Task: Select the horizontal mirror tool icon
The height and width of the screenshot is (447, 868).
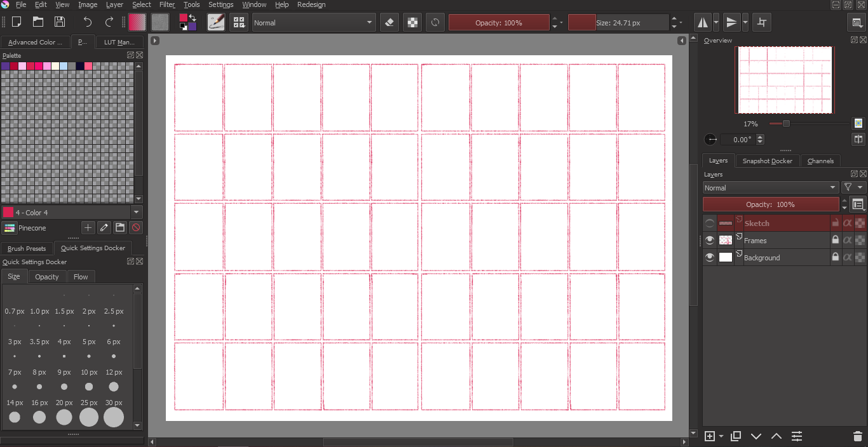Action: click(703, 22)
